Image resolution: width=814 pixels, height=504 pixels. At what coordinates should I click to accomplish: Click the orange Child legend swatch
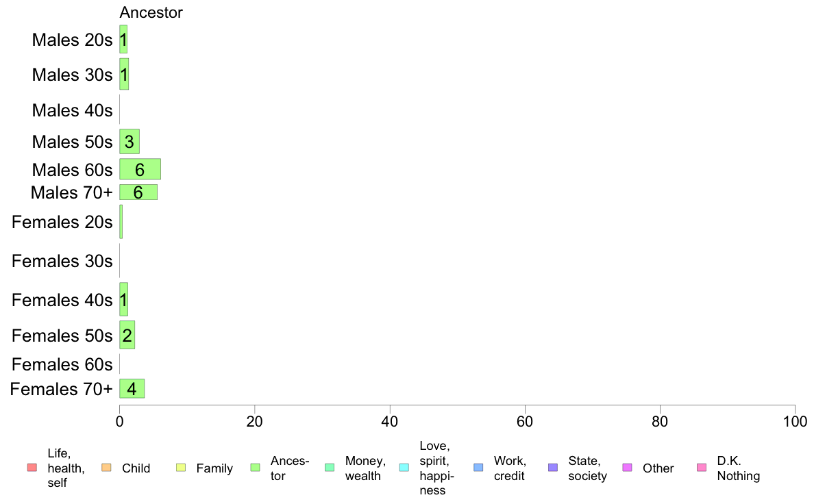pos(106,468)
